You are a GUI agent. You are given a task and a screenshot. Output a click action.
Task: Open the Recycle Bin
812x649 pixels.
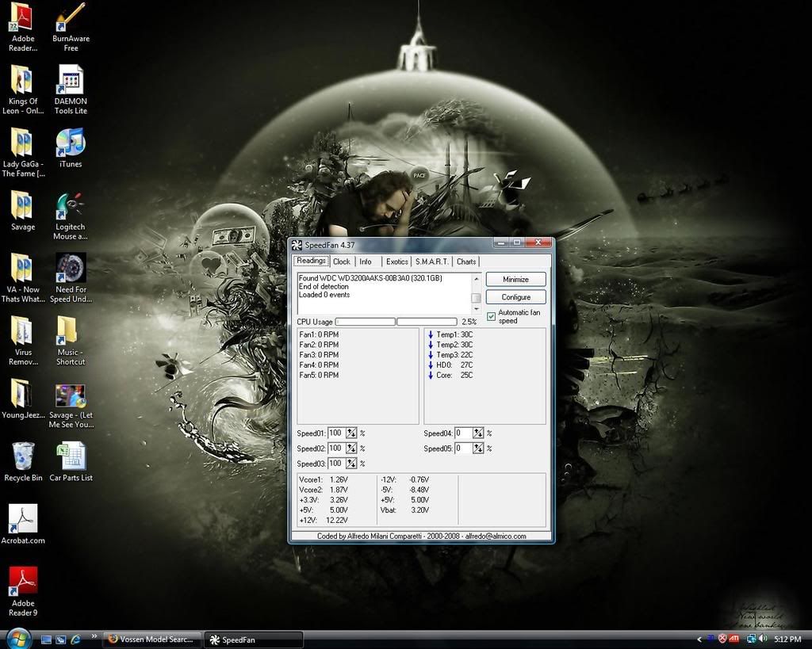click(23, 462)
